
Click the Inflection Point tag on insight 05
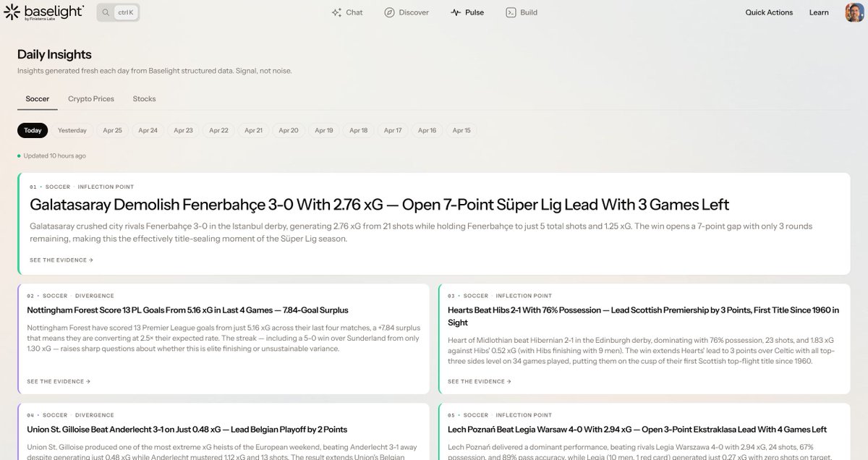pyautogui.click(x=524, y=415)
